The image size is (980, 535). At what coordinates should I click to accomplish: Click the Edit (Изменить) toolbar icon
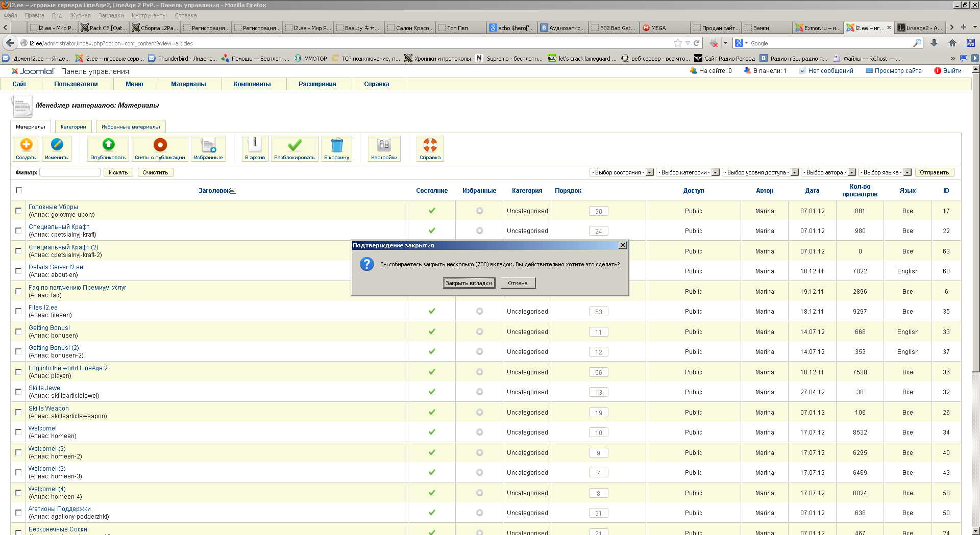[57, 148]
